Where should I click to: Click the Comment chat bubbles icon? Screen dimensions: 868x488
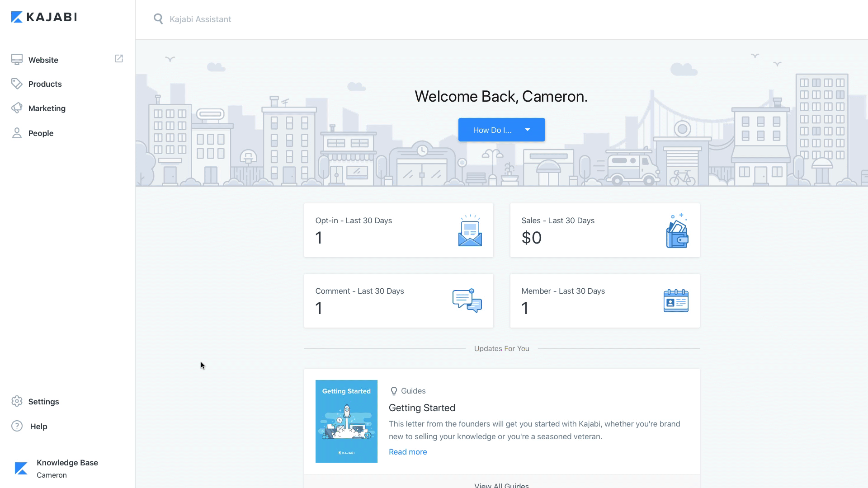coord(467,300)
